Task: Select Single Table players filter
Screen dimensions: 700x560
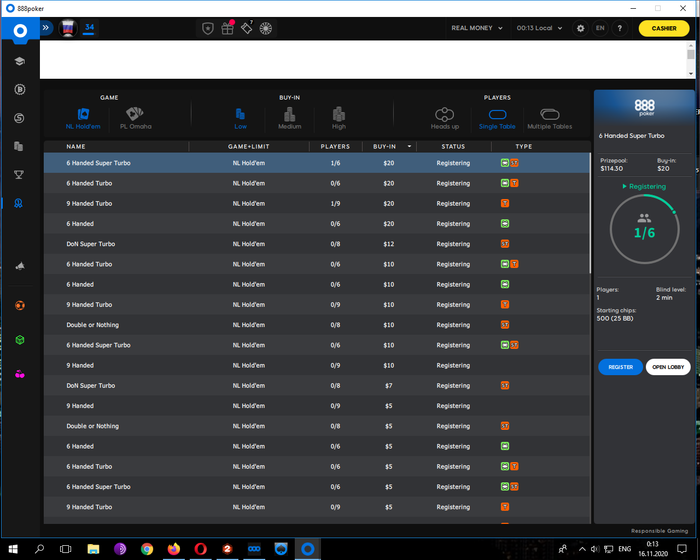Action: [x=497, y=119]
